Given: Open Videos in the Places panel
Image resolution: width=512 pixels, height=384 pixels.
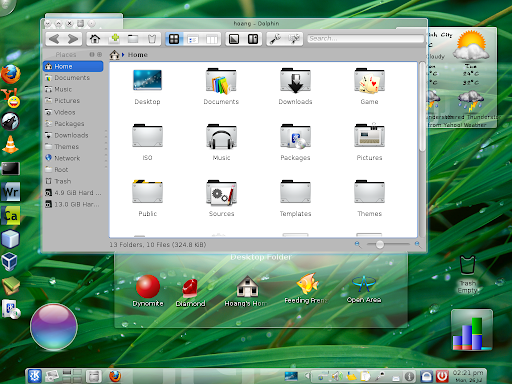Looking at the screenshot, I should [x=73, y=112].
